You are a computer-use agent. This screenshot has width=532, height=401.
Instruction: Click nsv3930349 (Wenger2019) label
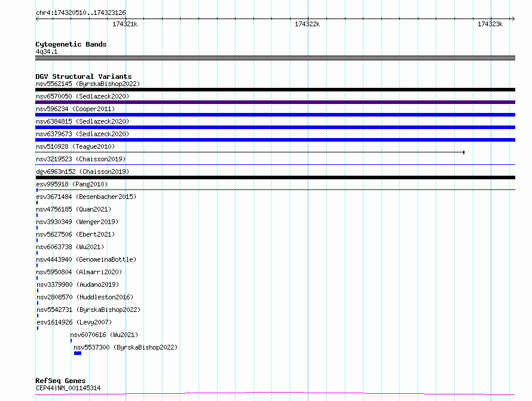click(77, 222)
